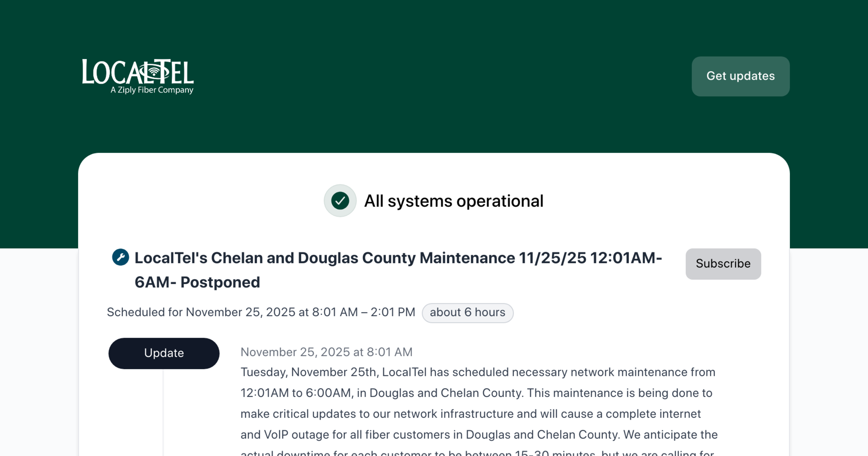Viewport: 868px width, 456px height.
Task: Click the paragraph line starting 'Tuesday, November 25th'
Action: pos(477,372)
